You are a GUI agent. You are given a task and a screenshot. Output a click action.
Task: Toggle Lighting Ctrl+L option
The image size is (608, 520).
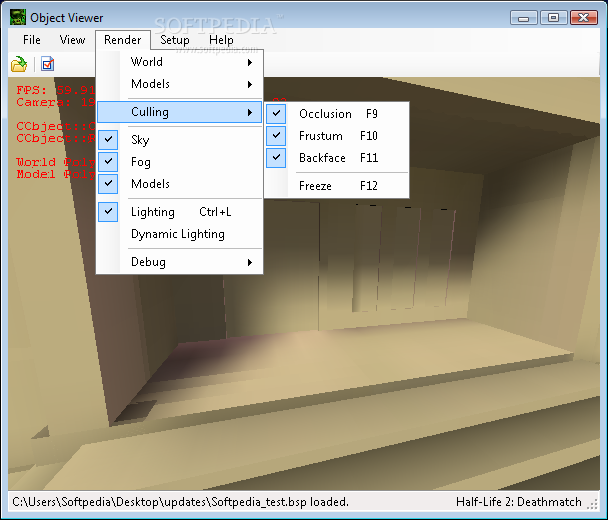[180, 212]
